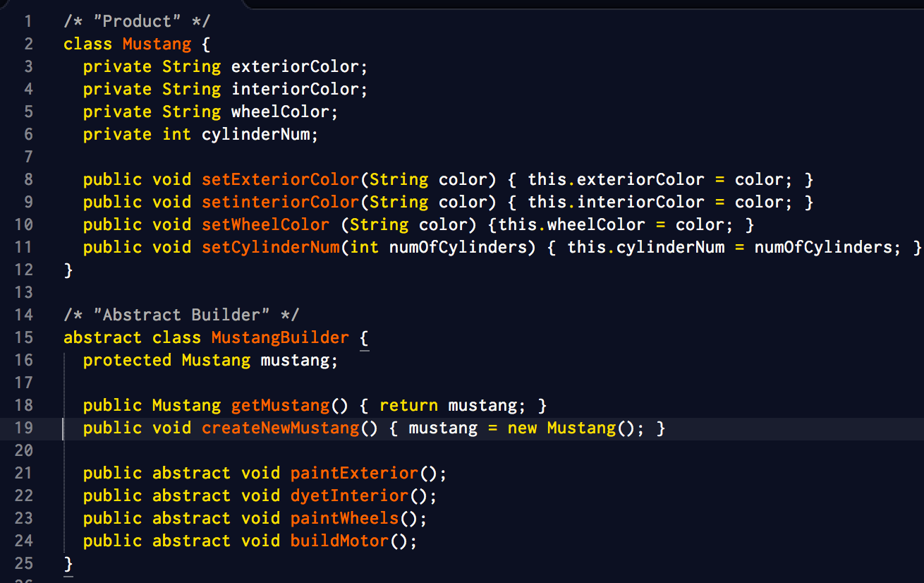Click the setWheelColor method name

click(x=265, y=224)
